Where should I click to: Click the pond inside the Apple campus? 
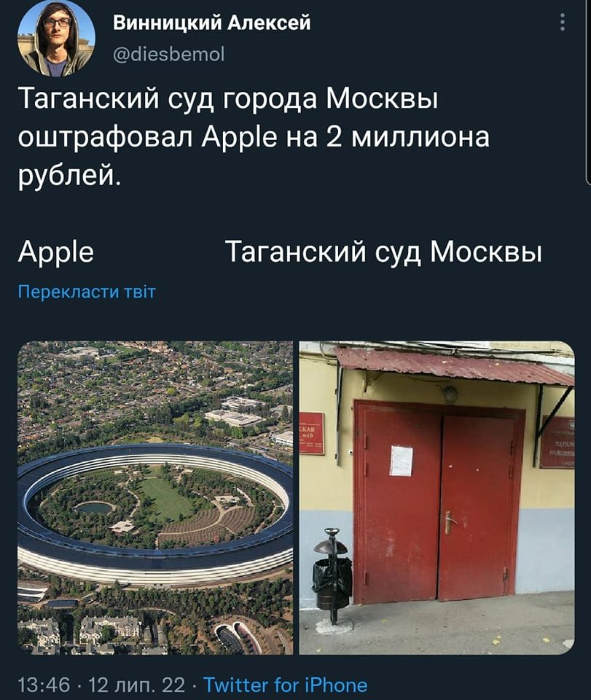coord(94,508)
